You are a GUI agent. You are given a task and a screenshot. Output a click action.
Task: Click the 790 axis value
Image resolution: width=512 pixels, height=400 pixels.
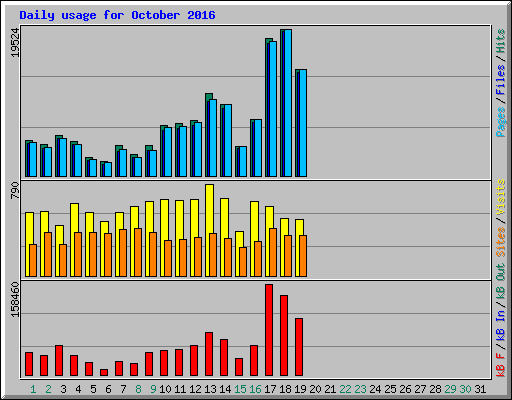[x=15, y=190]
